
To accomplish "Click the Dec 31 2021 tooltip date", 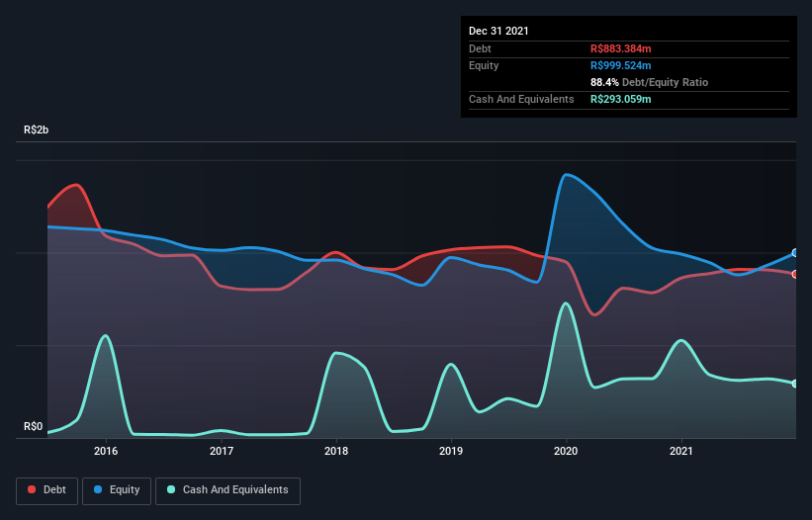I will click(x=498, y=31).
